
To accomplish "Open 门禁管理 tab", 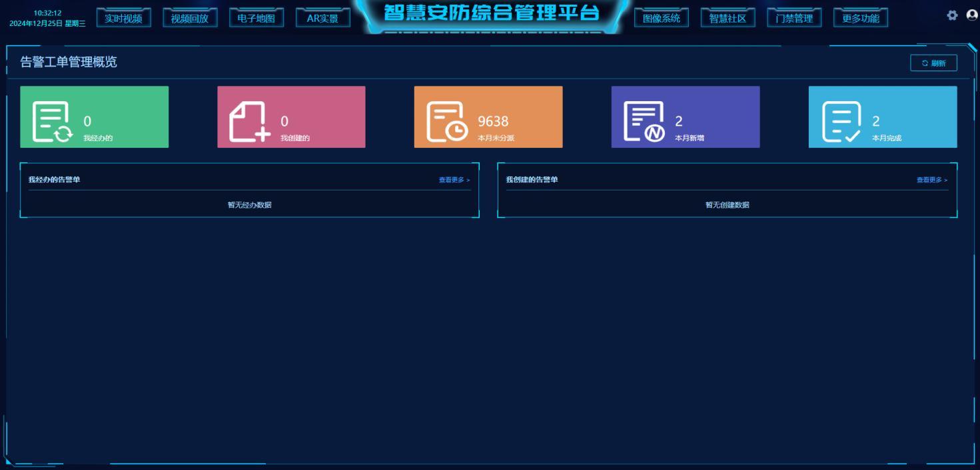I will click(795, 18).
